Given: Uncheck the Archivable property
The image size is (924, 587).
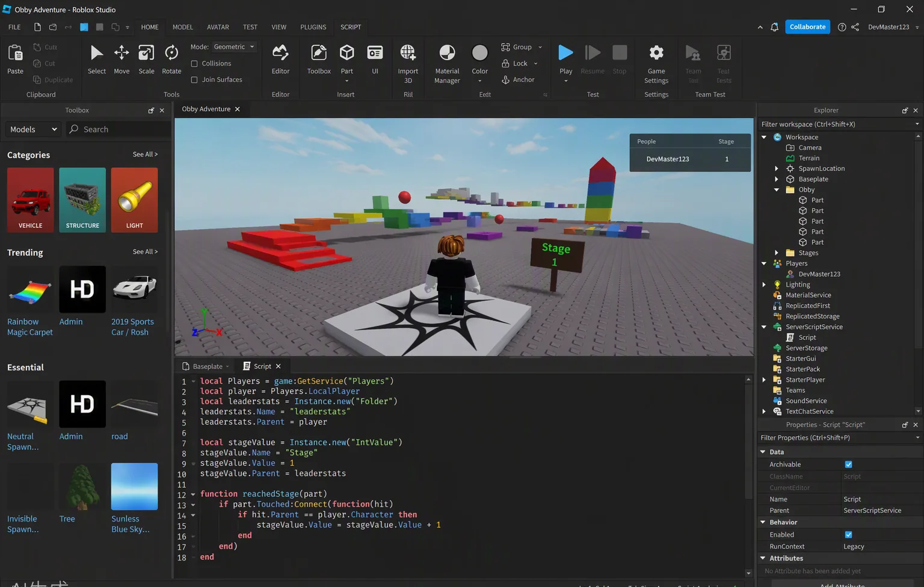Looking at the screenshot, I should pos(848,464).
